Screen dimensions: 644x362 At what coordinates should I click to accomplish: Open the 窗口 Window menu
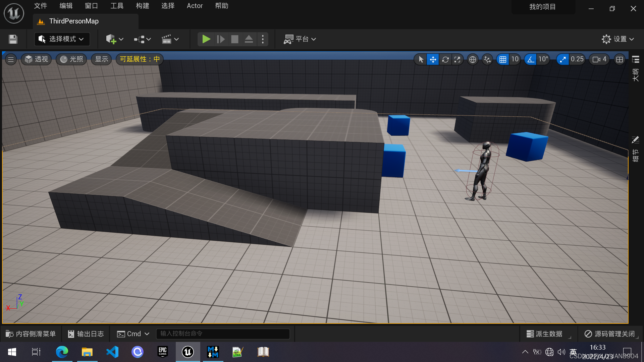click(91, 6)
